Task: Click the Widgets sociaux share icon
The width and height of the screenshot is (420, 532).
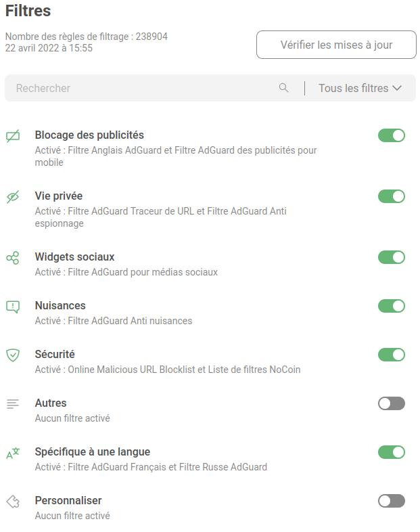Action: [13, 258]
